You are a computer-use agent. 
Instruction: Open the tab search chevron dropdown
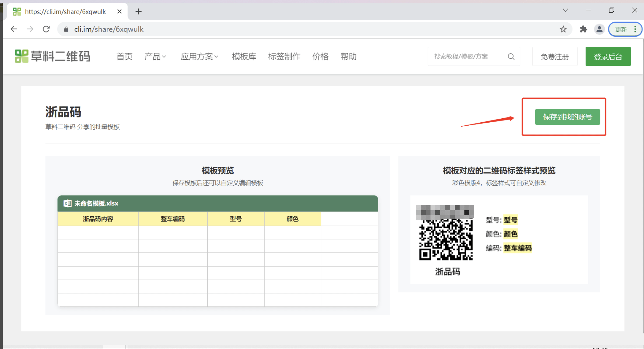pyautogui.click(x=565, y=10)
